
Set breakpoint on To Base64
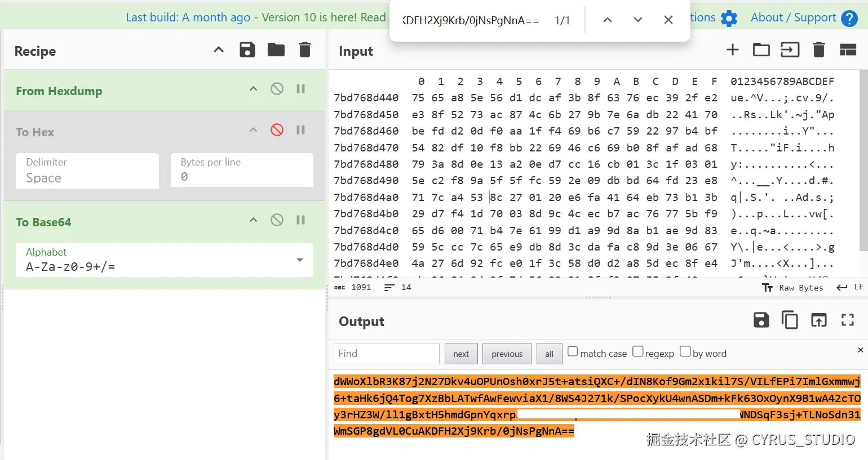point(301,220)
